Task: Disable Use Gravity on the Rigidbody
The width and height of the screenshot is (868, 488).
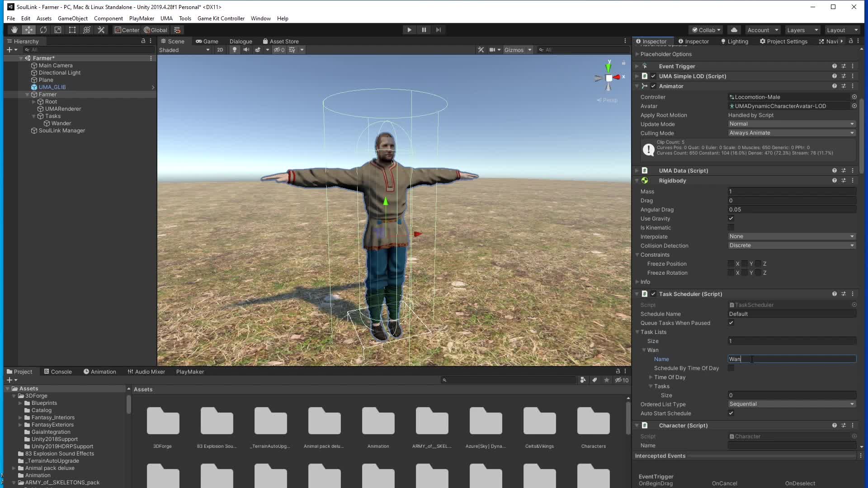Action: pyautogui.click(x=731, y=218)
